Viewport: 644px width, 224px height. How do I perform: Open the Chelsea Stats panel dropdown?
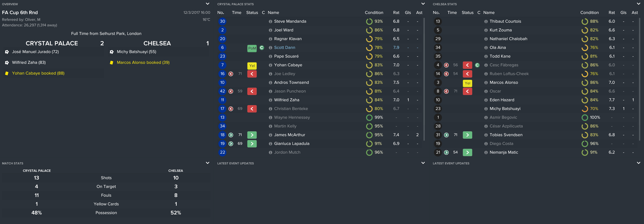(x=638, y=4)
